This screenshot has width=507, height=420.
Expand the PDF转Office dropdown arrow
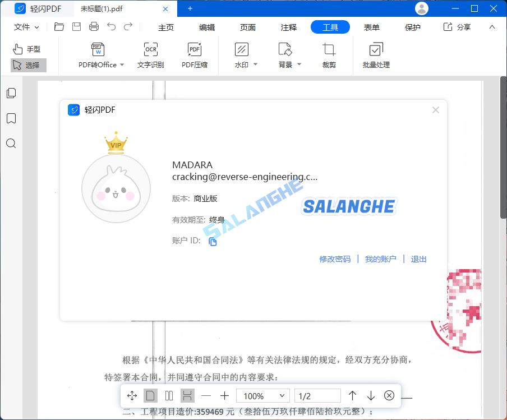[122, 64]
